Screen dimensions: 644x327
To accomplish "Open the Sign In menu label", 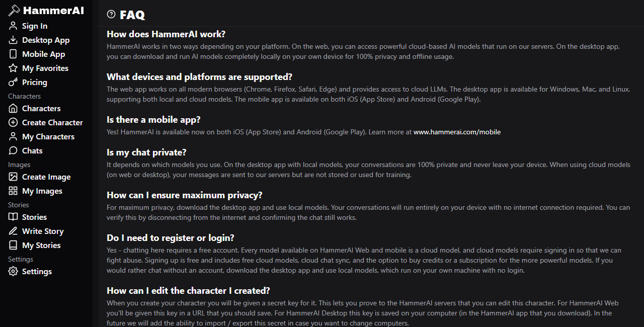I will [35, 26].
